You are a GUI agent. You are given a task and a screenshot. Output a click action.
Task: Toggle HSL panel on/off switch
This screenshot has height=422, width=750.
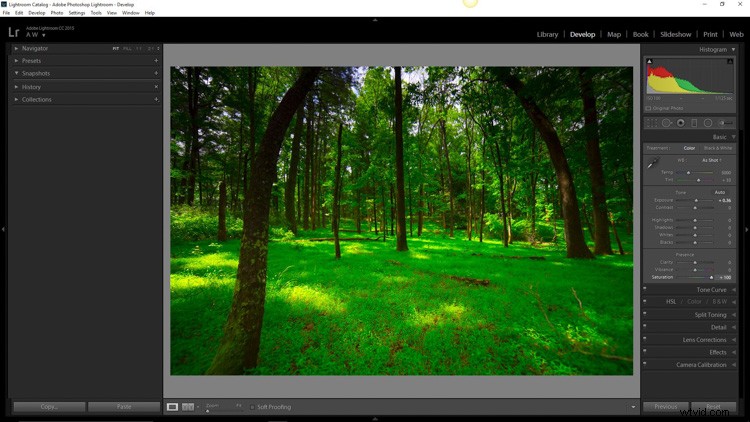coord(645,301)
